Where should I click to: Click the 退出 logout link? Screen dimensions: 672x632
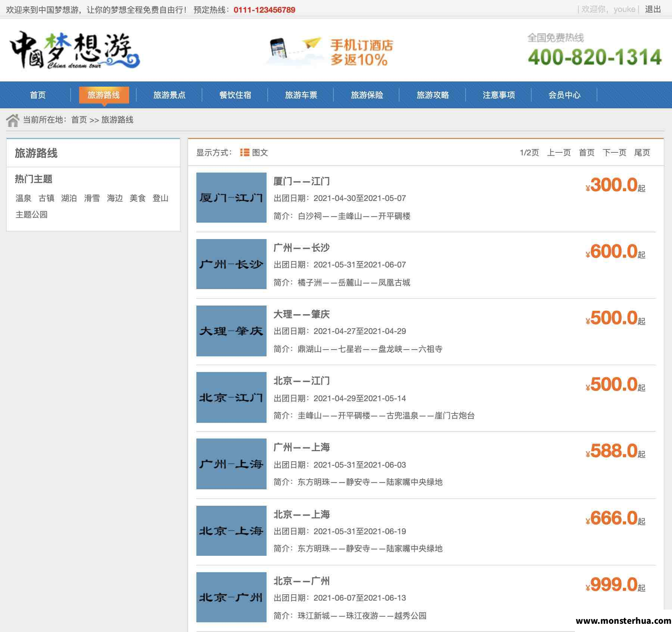pyautogui.click(x=653, y=9)
